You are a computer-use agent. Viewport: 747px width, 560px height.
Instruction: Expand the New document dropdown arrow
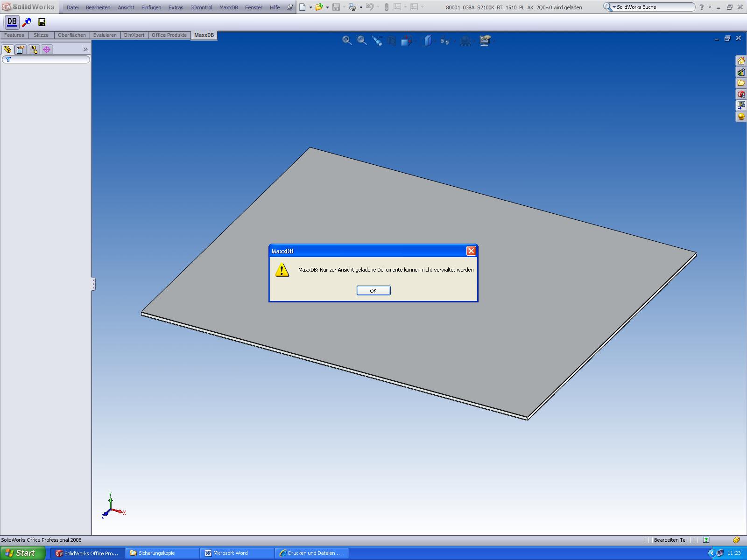point(310,7)
